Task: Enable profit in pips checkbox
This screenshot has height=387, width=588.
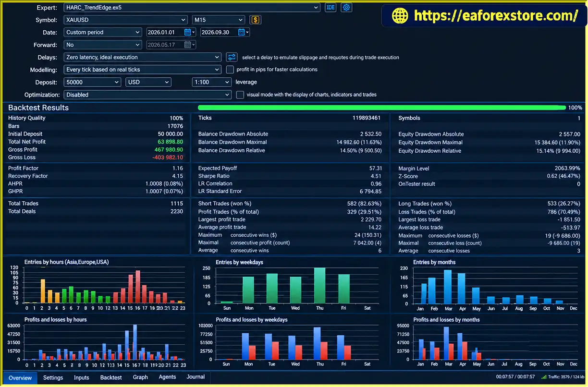Action: tap(230, 70)
